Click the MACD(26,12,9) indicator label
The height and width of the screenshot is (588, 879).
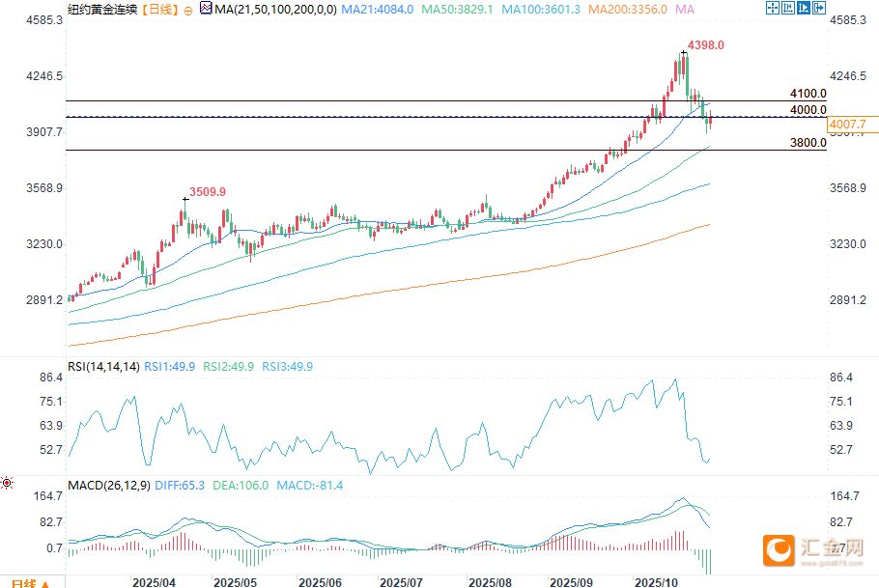pos(109,486)
